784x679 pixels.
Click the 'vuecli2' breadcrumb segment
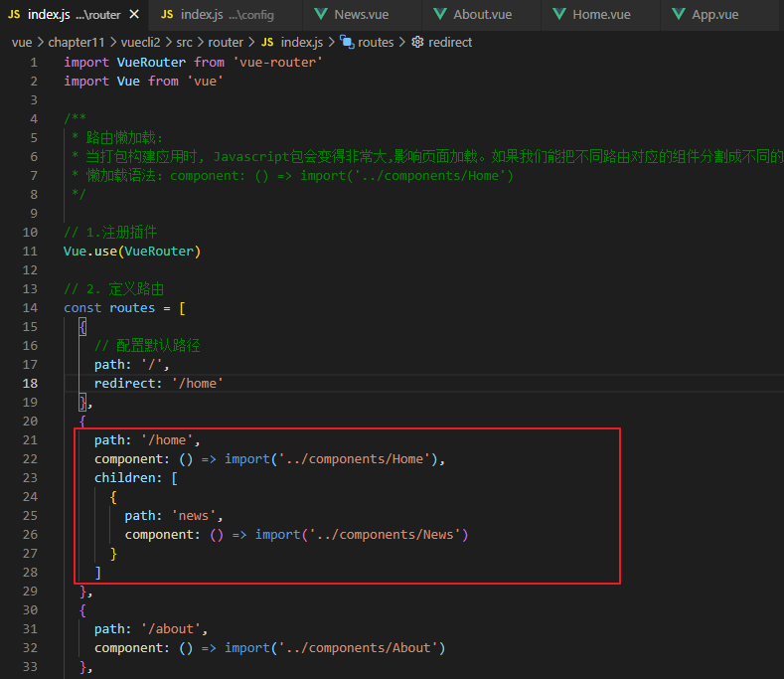point(140,43)
